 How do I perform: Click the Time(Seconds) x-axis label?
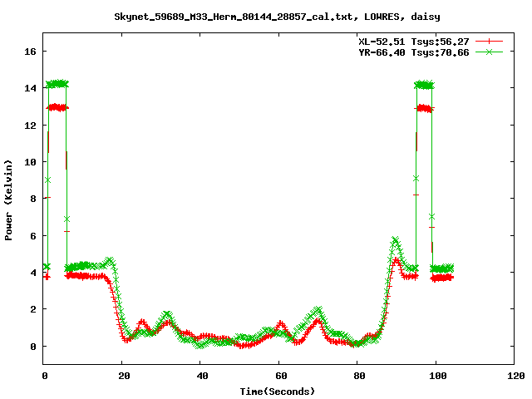click(278, 391)
